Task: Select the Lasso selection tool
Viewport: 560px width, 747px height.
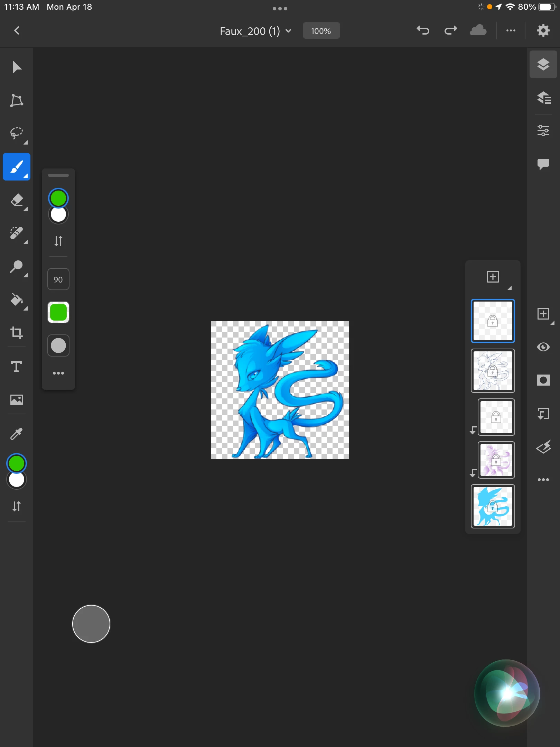Action: pyautogui.click(x=17, y=133)
